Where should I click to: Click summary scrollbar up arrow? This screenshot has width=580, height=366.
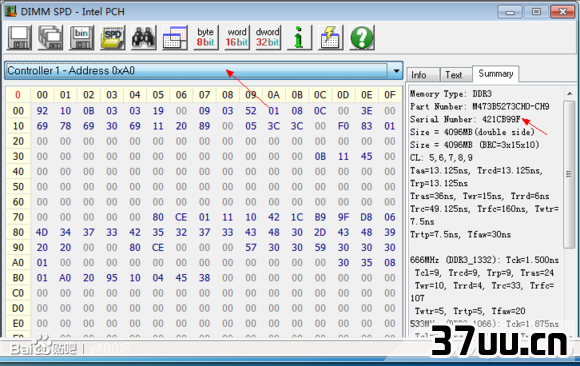pos(569,94)
